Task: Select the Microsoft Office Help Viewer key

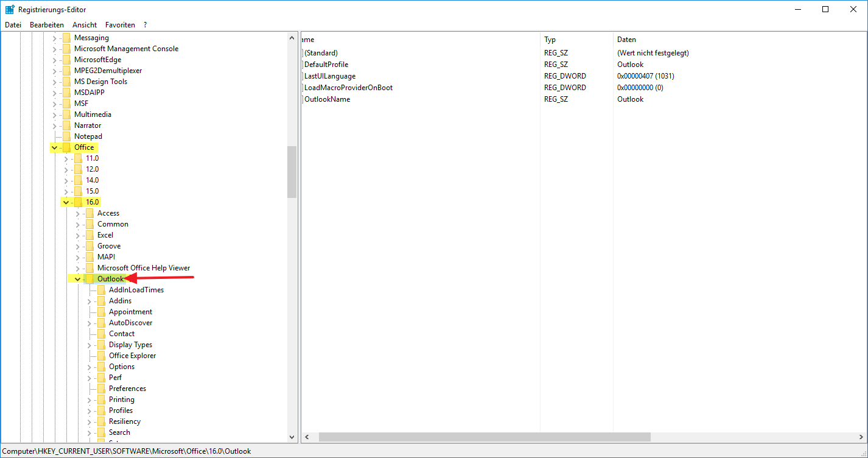Action: coord(144,268)
